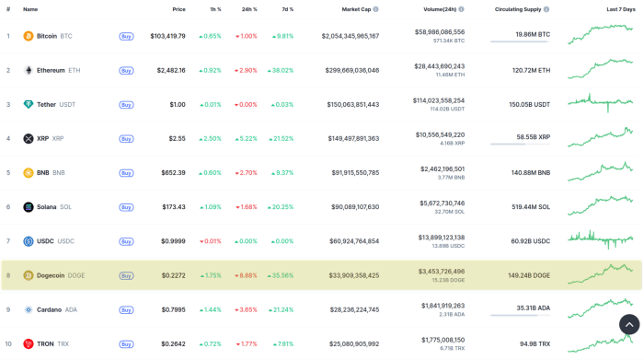Screen dimensions: 644x360
Task: Open the Dogecoin name link
Action: tap(51, 275)
